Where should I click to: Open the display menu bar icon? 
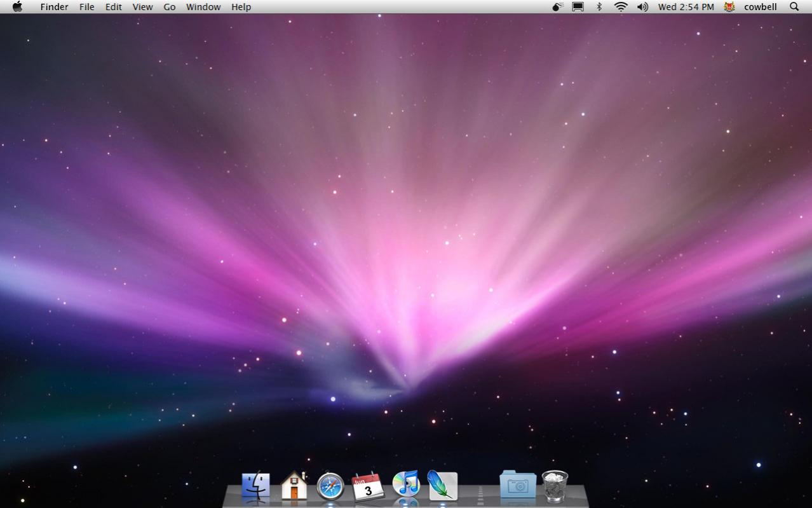point(578,7)
